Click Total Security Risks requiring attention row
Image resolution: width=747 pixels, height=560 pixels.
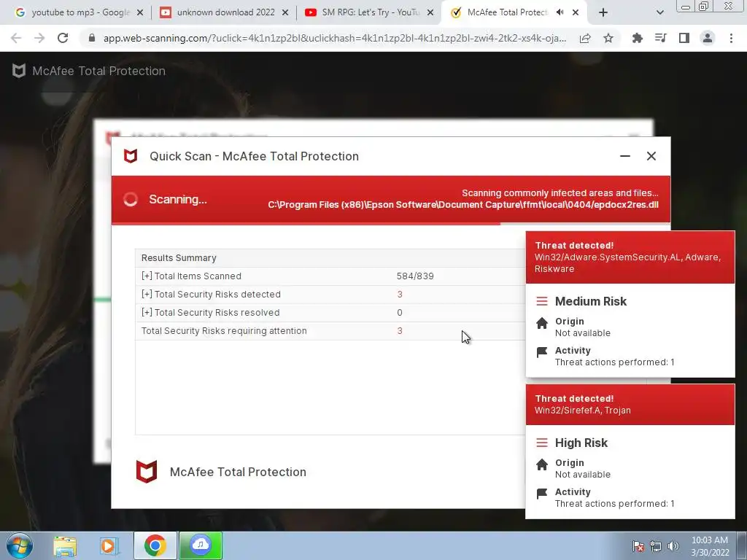[330, 331]
